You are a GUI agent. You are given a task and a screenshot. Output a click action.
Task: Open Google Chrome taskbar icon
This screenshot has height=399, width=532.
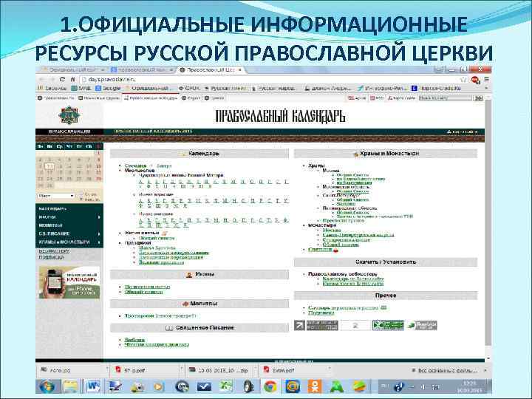270,386
